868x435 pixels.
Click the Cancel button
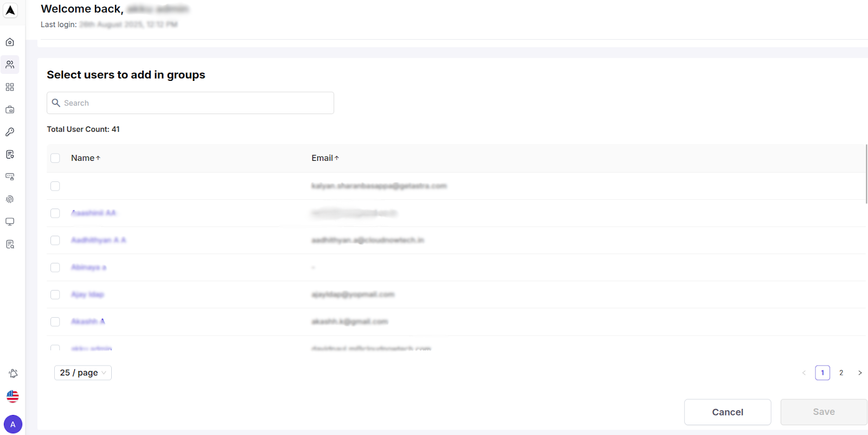pos(727,412)
